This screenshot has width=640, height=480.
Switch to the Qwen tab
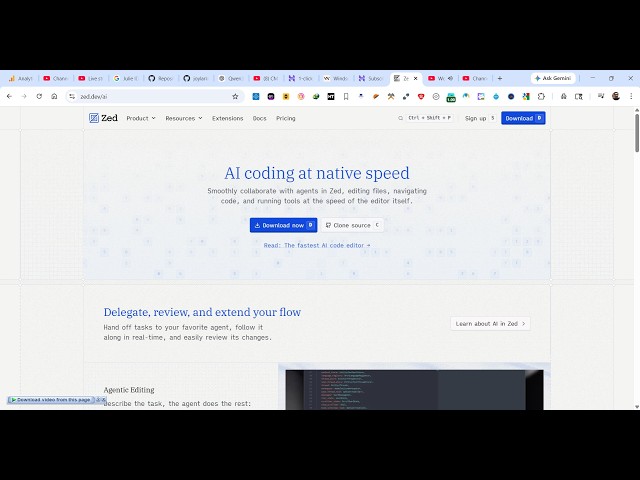231,78
